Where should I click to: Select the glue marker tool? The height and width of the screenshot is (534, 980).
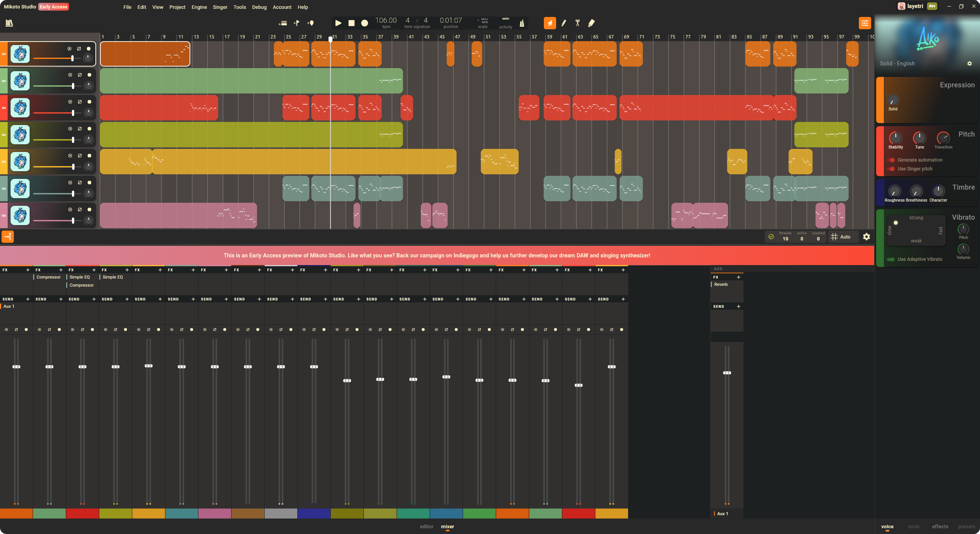[592, 23]
